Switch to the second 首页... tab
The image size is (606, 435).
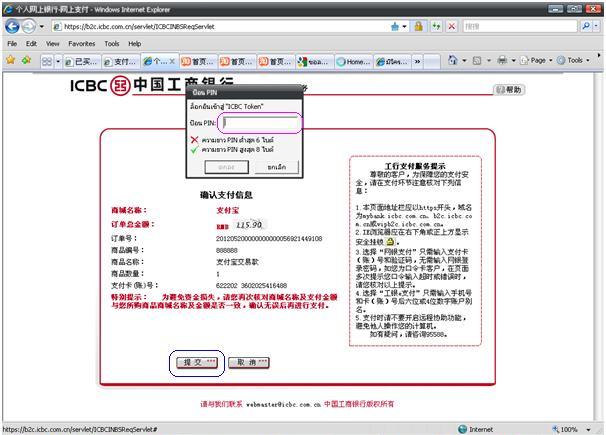tap(237, 62)
